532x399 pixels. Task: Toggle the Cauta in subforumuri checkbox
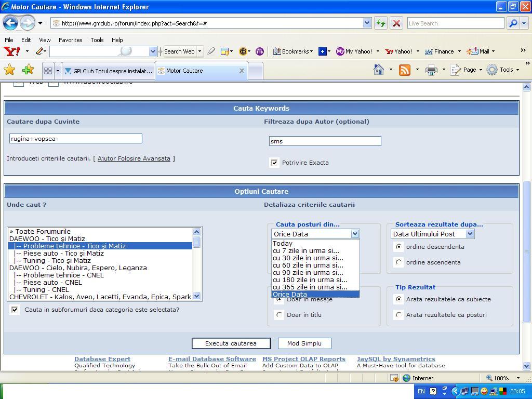point(15,310)
